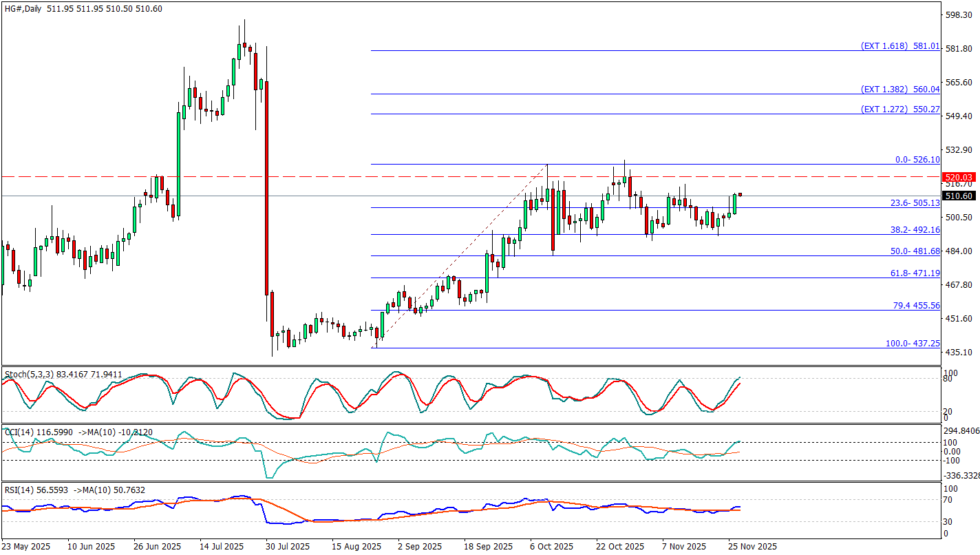
Task: Click the 61.8- 471.19 retracement label
Action: point(915,273)
